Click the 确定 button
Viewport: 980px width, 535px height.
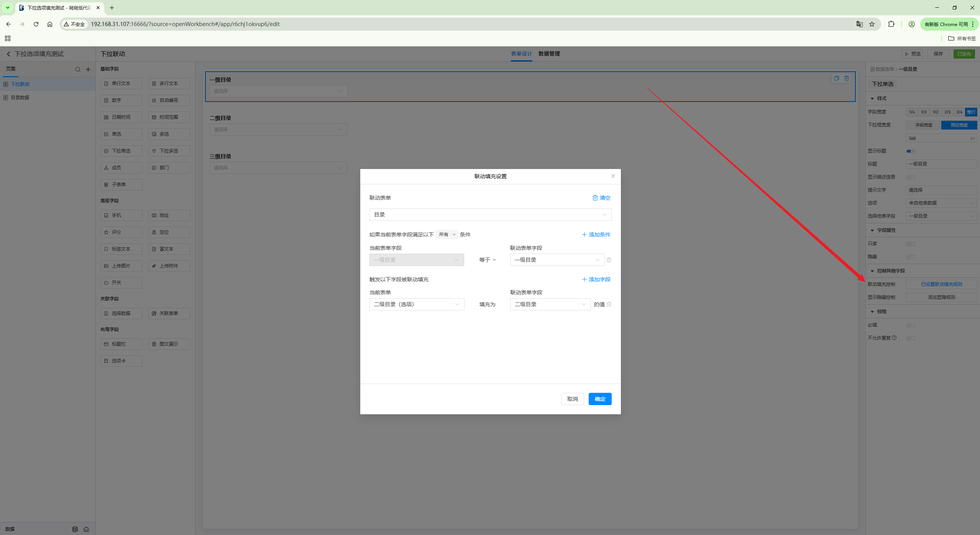[x=599, y=399]
